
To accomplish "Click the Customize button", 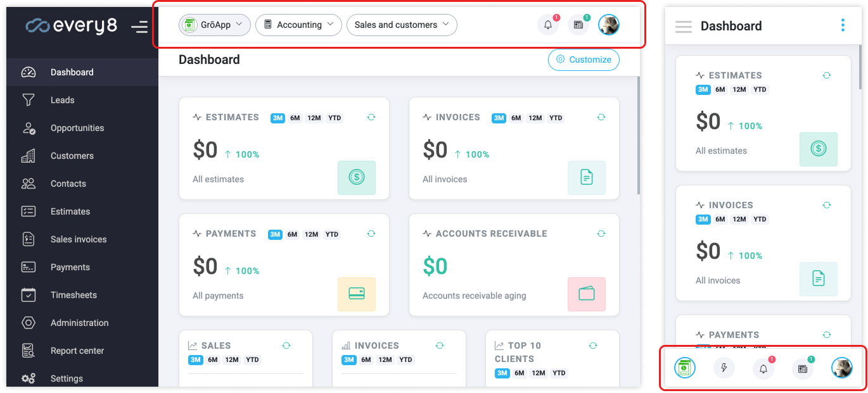I will pyautogui.click(x=584, y=59).
